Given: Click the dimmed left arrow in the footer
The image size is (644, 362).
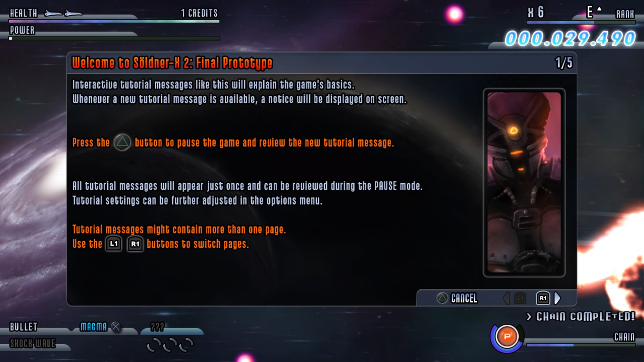Looking at the screenshot, I should [x=506, y=298].
